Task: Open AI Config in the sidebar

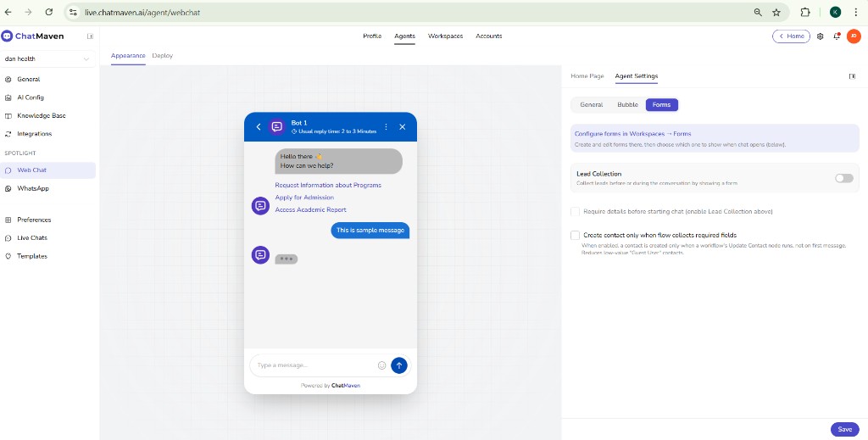Action: tap(47, 97)
